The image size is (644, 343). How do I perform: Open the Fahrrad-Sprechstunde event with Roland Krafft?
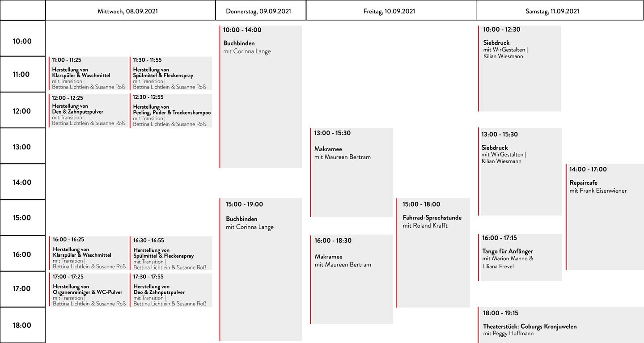[x=433, y=253]
